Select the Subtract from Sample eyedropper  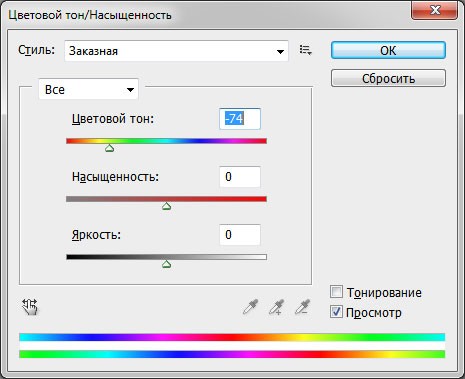pos(303,307)
